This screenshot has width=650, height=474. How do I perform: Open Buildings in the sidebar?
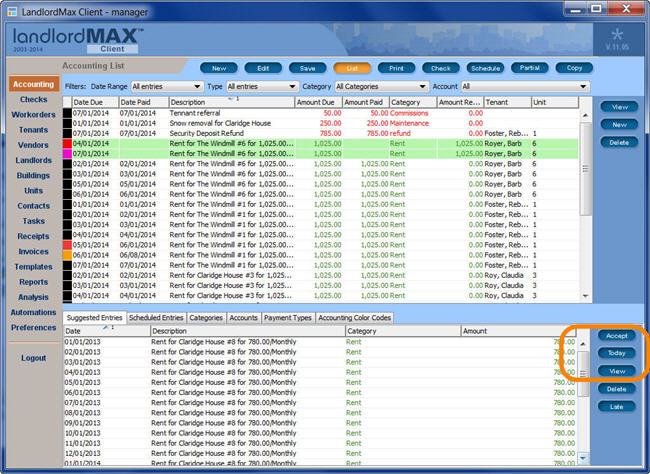click(34, 175)
